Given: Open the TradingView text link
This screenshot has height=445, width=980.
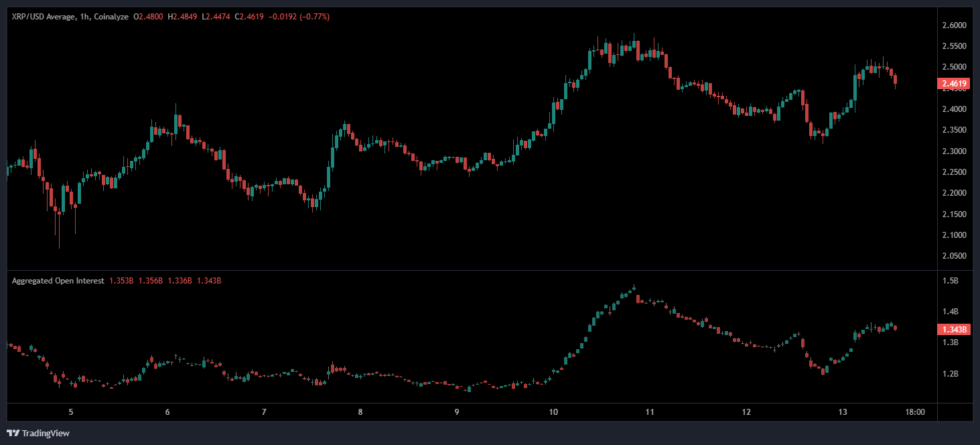Looking at the screenshot, I should point(46,433).
